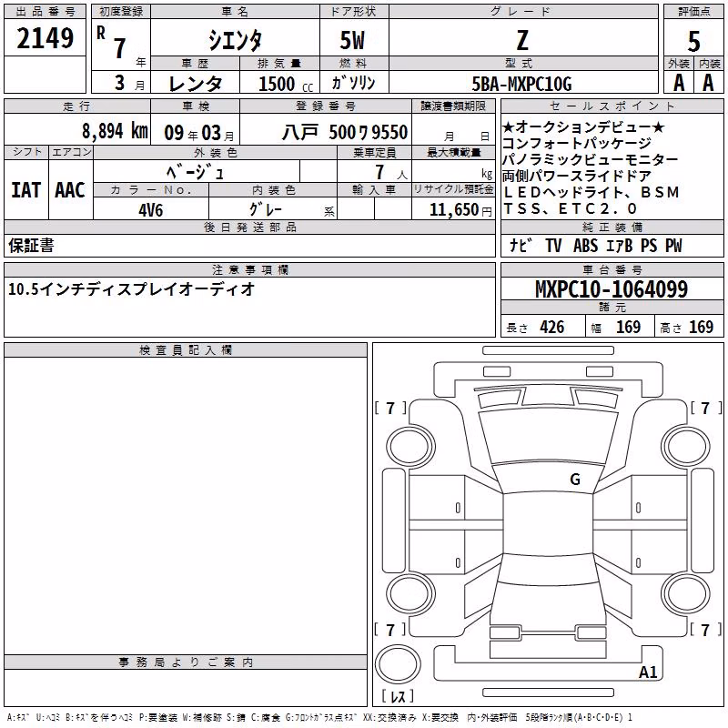Click 保証書 in later-shipped parts
This screenshot has height=728, width=728.
[x=31, y=245]
